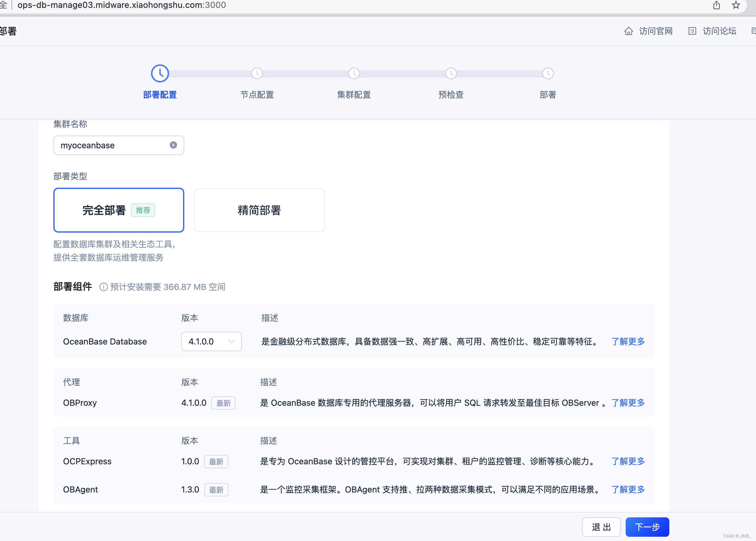Click 了解更多 for OBProxy
This screenshot has height=541, width=756.
pyautogui.click(x=628, y=403)
